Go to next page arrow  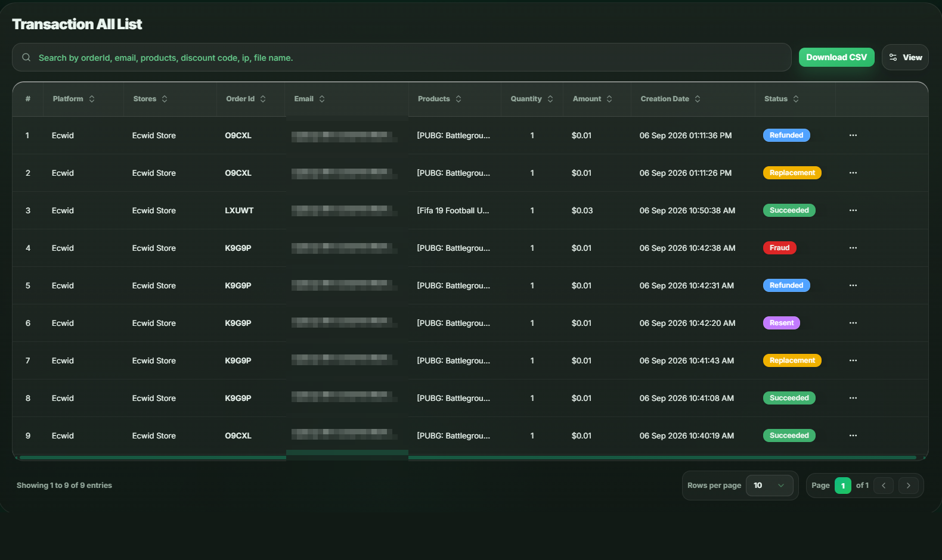coord(909,486)
